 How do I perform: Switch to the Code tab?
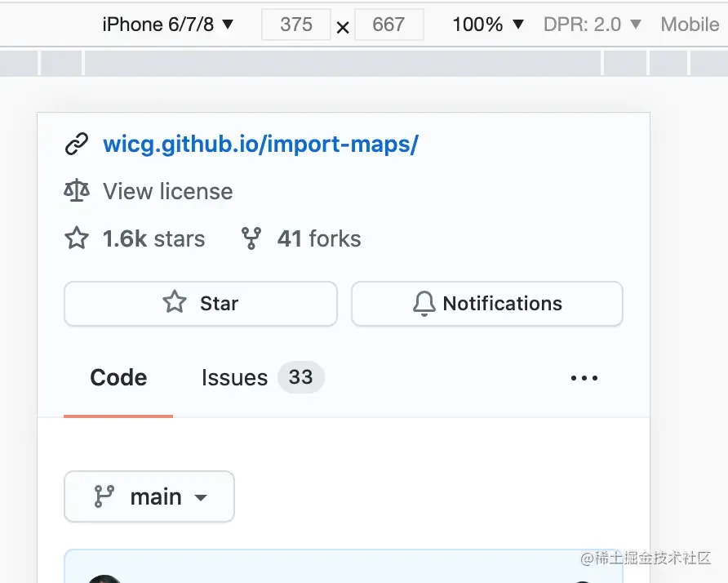tap(118, 378)
